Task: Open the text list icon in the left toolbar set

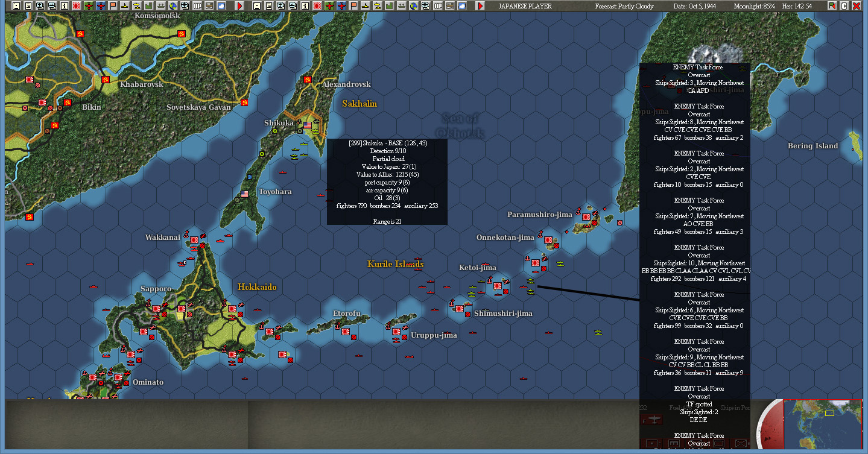Action: click(x=28, y=6)
